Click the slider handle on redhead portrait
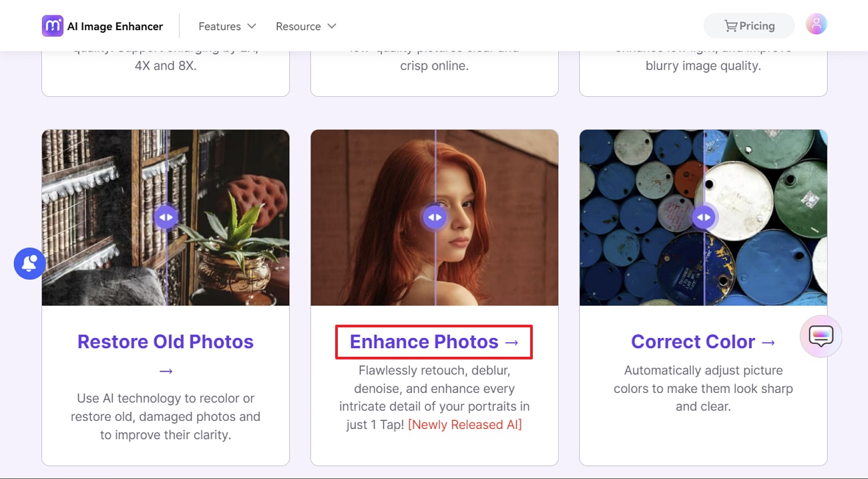868x479 pixels. coord(435,217)
